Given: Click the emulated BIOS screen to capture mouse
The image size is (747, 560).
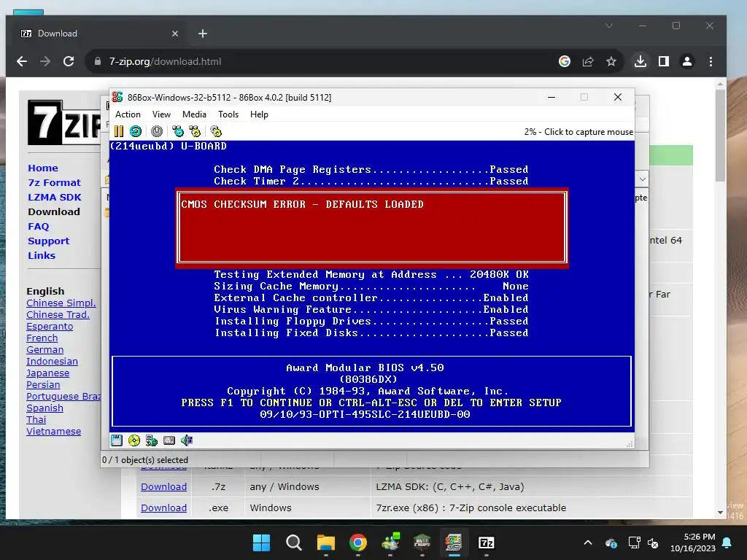Looking at the screenshot, I should click(x=371, y=286).
